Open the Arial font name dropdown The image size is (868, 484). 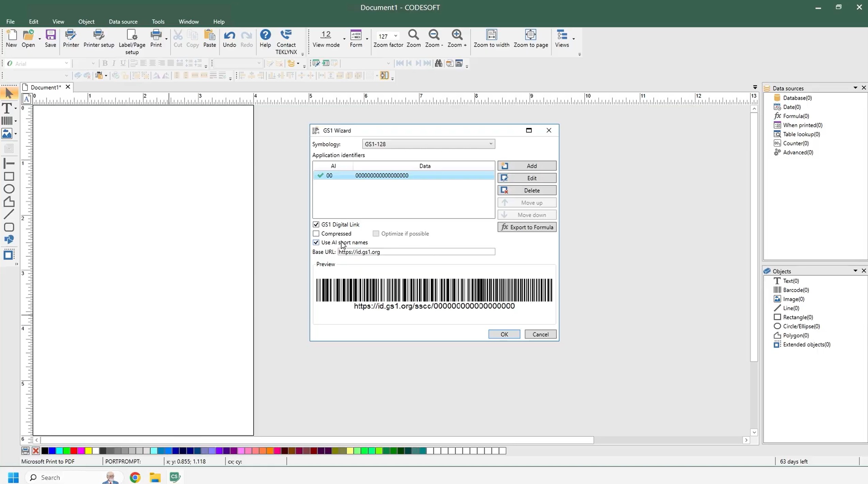tap(66, 64)
